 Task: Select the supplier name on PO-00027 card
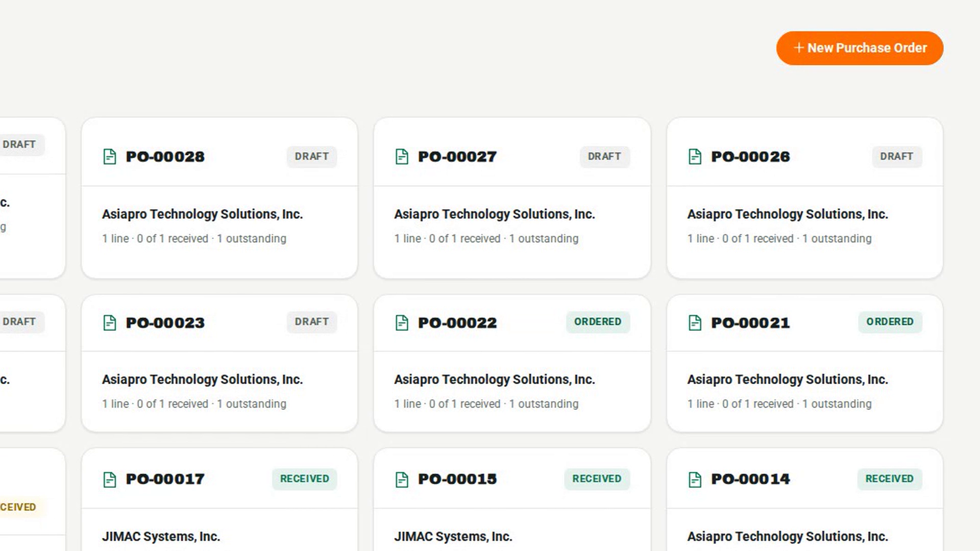(495, 214)
